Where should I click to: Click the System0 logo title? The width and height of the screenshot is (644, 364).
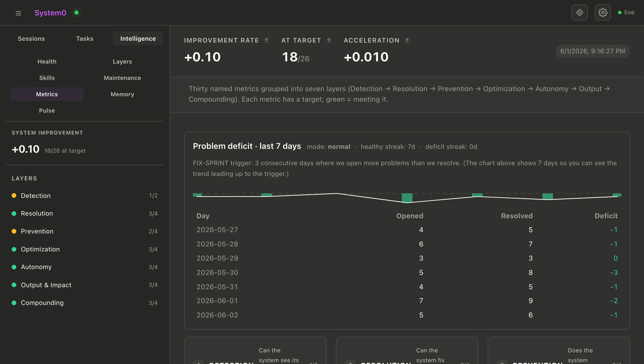point(50,13)
